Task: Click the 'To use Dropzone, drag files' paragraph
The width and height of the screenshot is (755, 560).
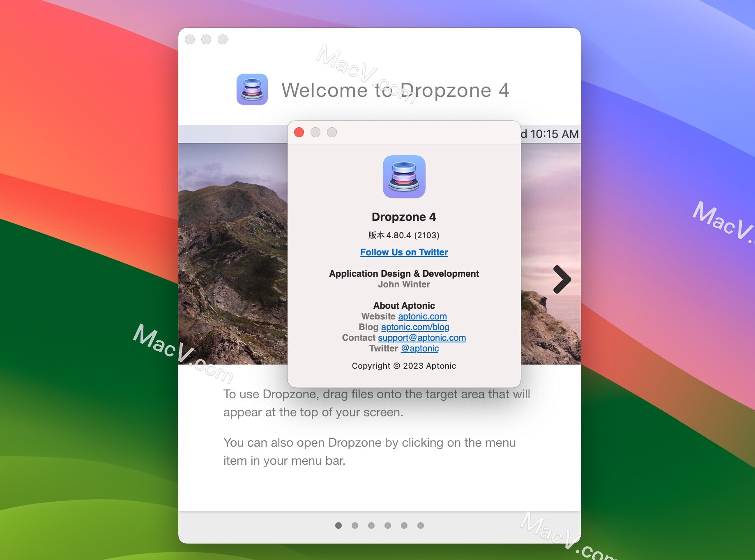Action: 377,403
